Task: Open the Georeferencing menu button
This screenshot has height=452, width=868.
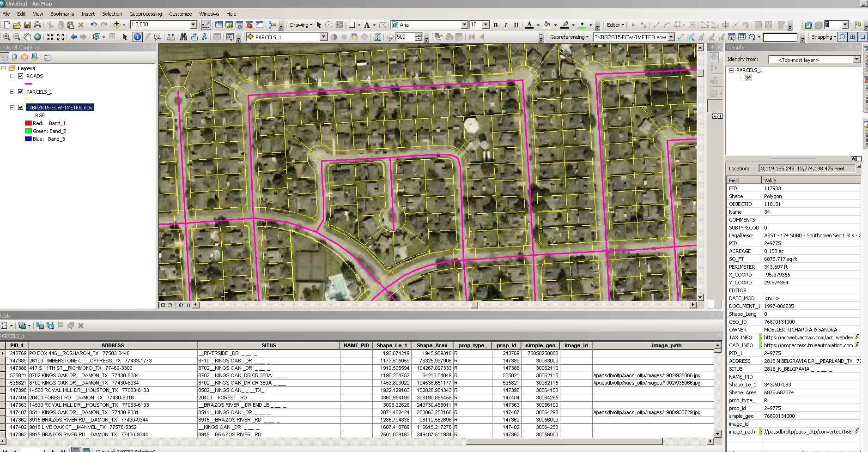Action: [569, 37]
